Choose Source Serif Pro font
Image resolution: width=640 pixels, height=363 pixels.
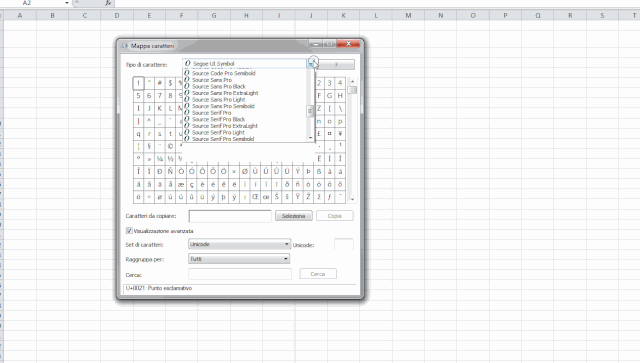pos(211,112)
